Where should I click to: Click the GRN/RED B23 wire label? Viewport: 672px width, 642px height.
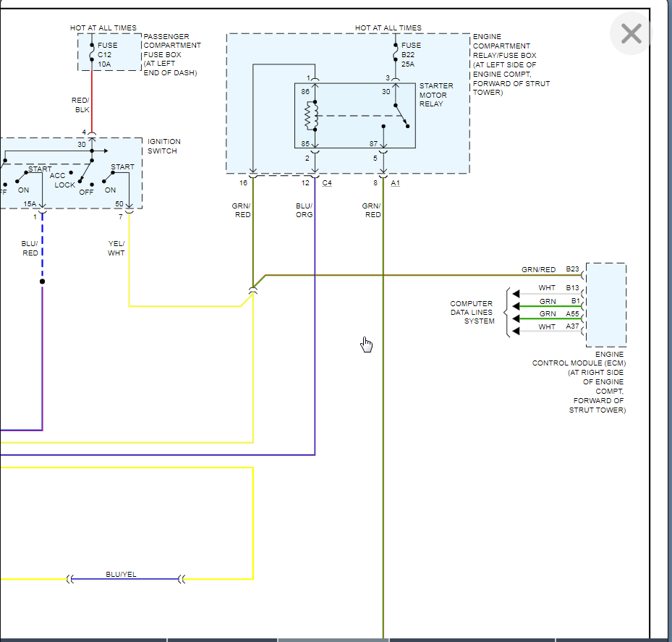[538, 269]
